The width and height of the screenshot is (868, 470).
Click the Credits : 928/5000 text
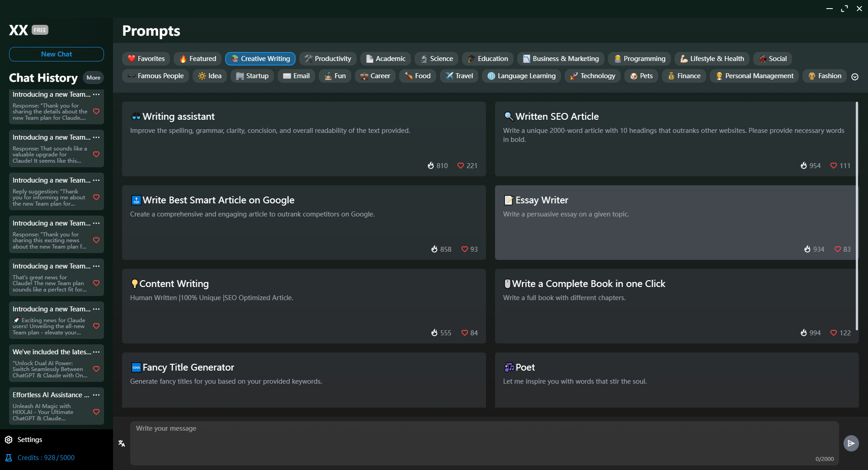(46, 458)
